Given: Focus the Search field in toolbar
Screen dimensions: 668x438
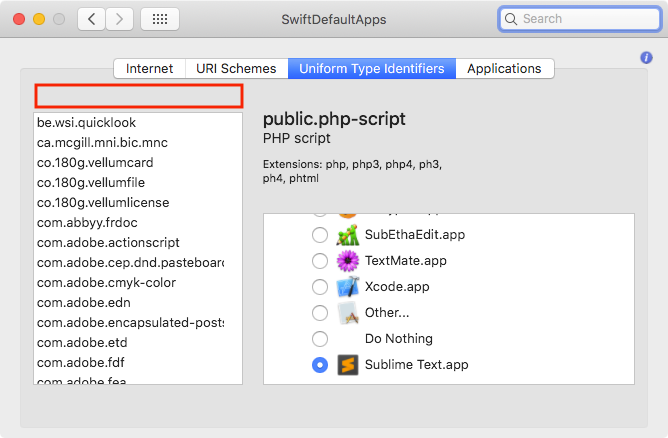Looking at the screenshot, I should point(580,19).
